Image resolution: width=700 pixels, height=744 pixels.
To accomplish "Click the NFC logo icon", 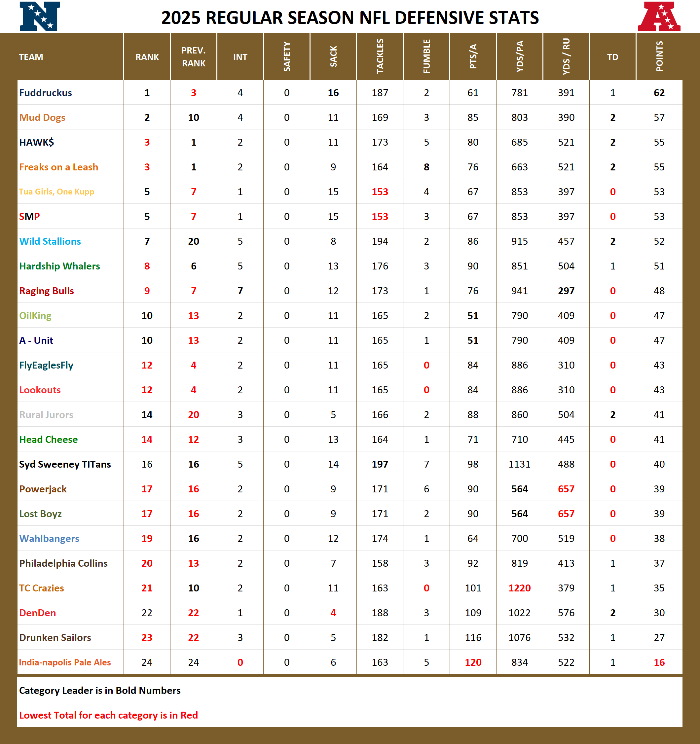I will click(x=40, y=17).
